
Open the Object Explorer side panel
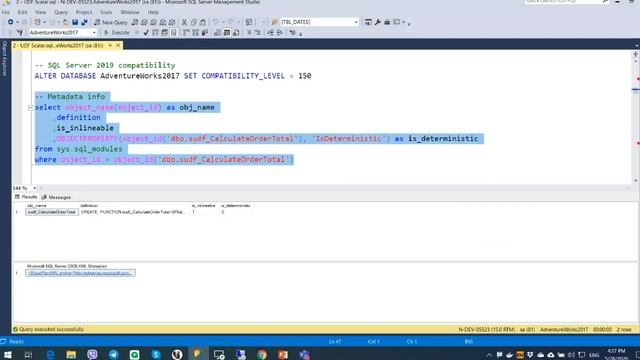coord(5,58)
